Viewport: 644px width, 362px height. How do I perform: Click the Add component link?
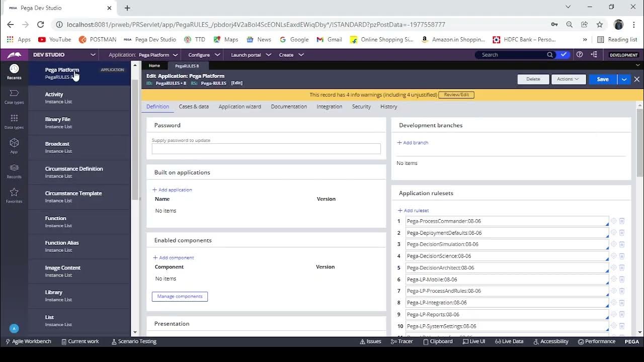(174, 257)
